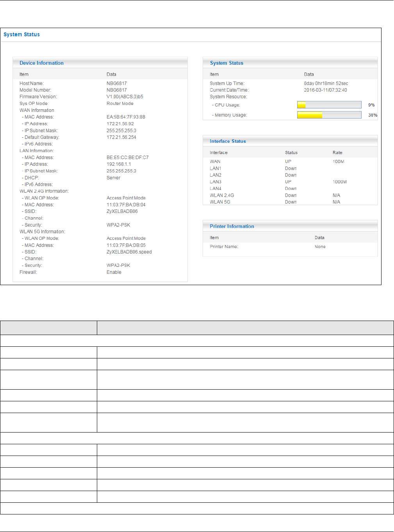
Task: Click WAN IP address 172.21.56.92
Action: (120, 124)
